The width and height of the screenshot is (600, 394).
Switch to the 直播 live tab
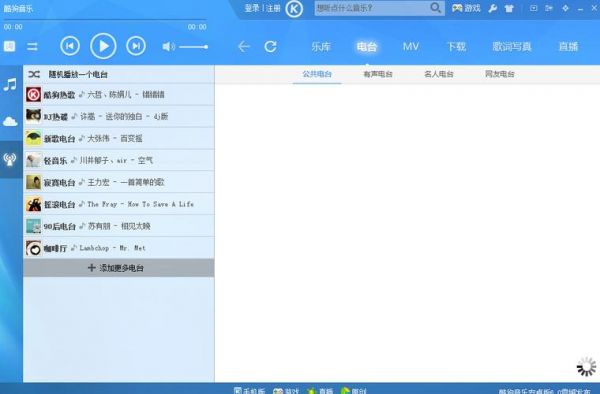click(x=568, y=47)
